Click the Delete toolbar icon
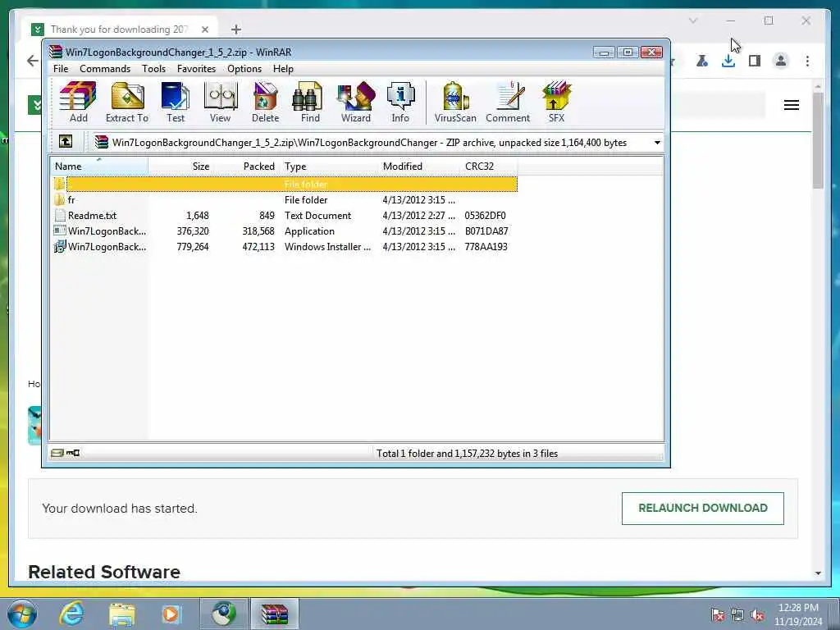Image resolution: width=840 pixels, height=630 pixels. pyautogui.click(x=265, y=103)
